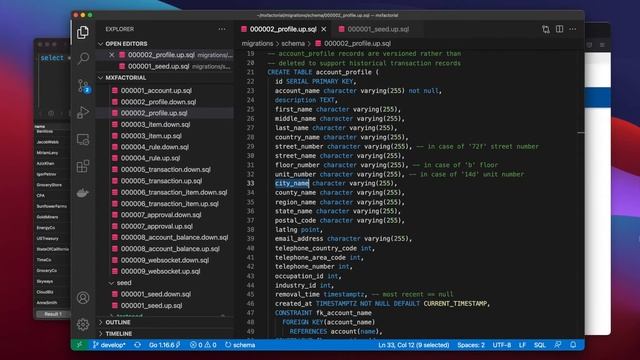Open 000006_transaction_item.up.sql file
The width and height of the screenshot is (640, 360).
coord(164,204)
